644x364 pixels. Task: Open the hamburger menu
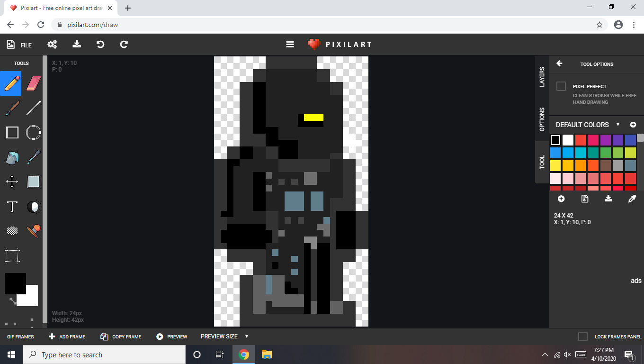point(290,44)
